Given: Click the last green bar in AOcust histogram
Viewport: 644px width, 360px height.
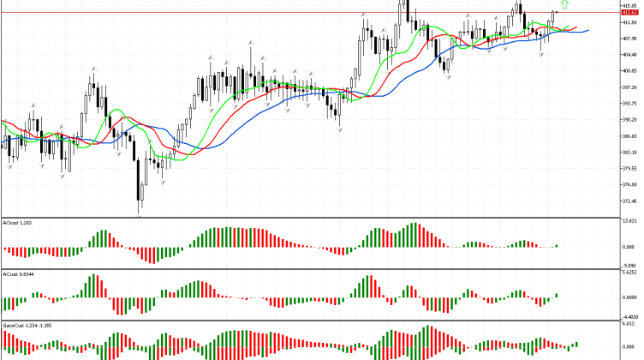Looking at the screenshot, I should point(557,245).
